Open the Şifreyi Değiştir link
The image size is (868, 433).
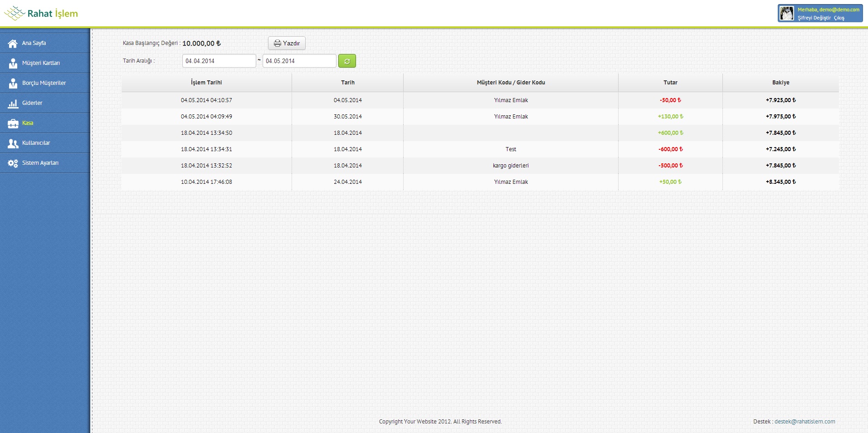(814, 18)
